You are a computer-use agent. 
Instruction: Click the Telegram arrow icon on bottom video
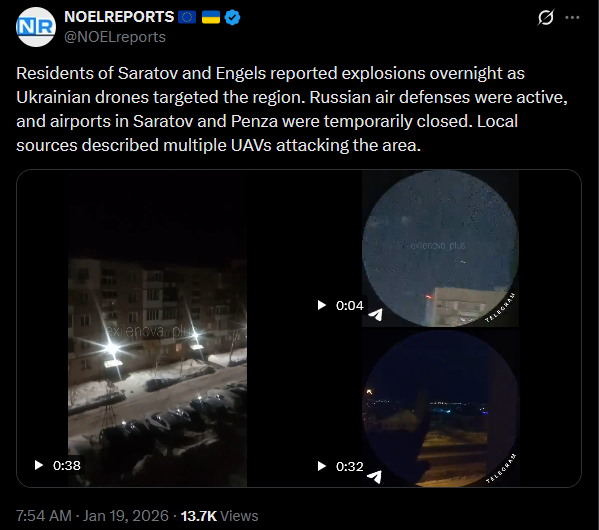[x=374, y=476]
